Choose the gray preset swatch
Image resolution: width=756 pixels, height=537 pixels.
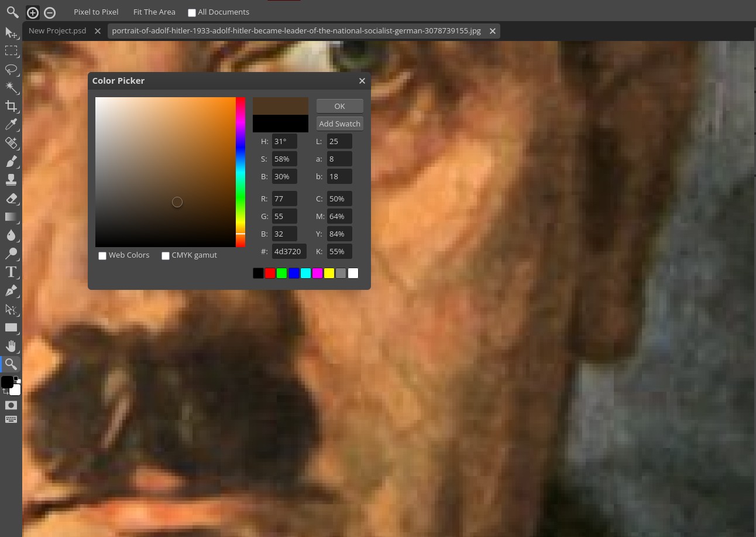click(x=341, y=273)
